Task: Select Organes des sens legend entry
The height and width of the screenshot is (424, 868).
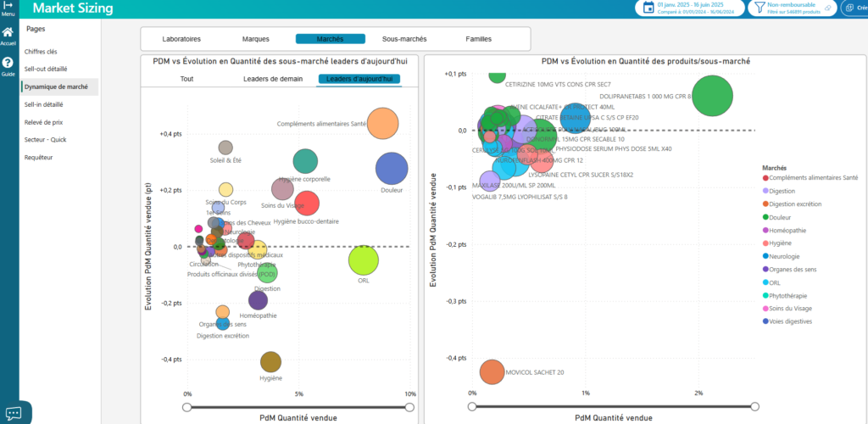Action: 789,270
